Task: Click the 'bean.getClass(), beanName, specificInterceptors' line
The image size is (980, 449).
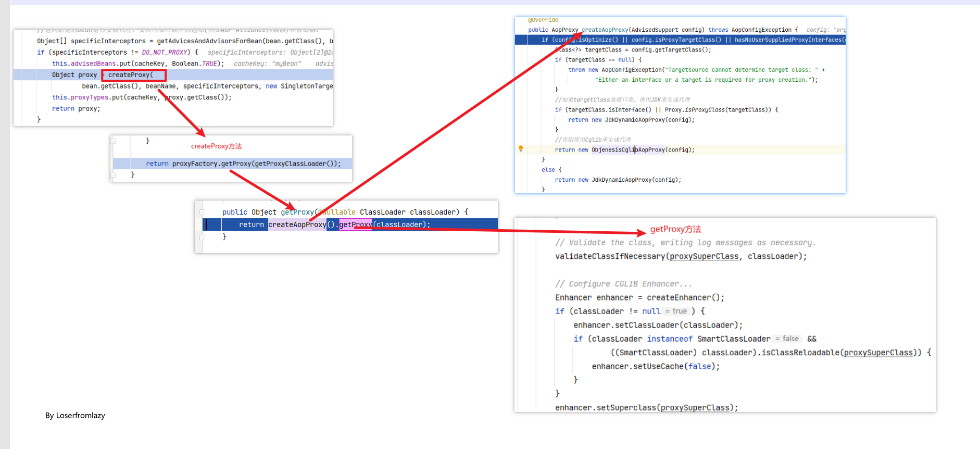Action: (x=207, y=86)
